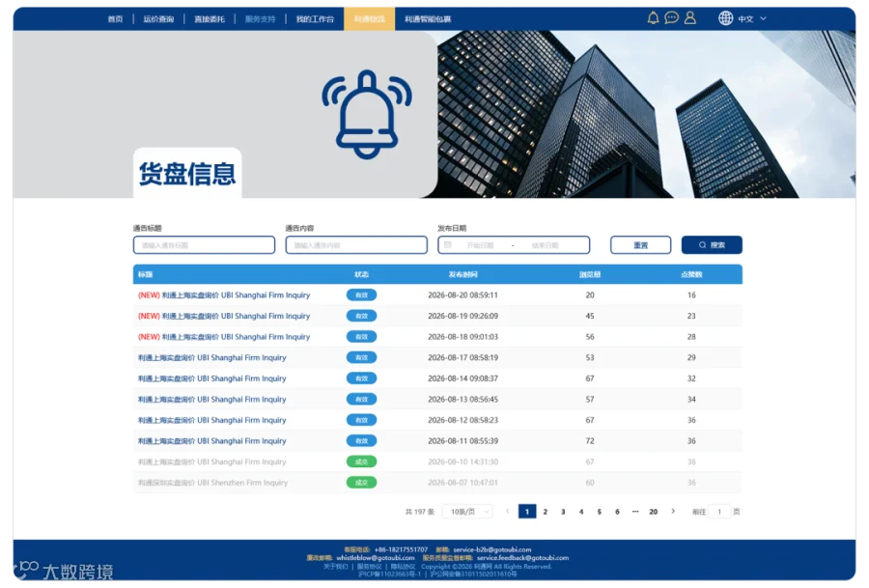
Task: Open the inquiry posted 2026-08-13
Action: [x=211, y=400]
